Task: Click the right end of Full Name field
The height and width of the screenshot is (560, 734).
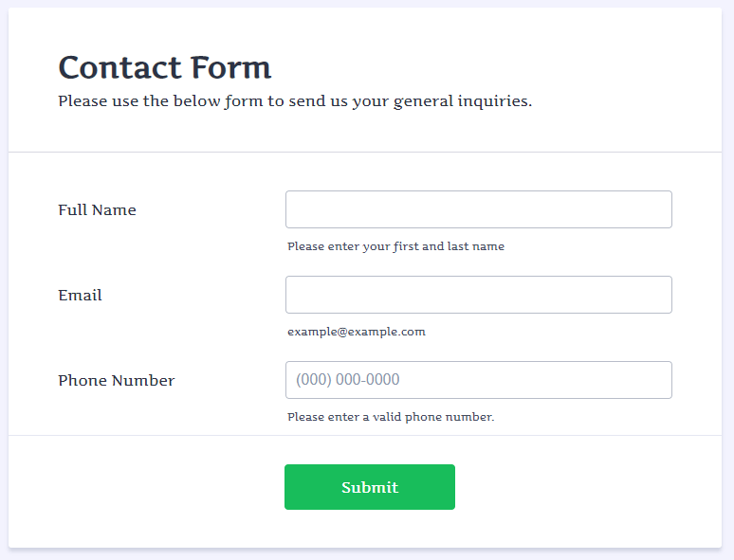Action: pyautogui.click(x=660, y=209)
